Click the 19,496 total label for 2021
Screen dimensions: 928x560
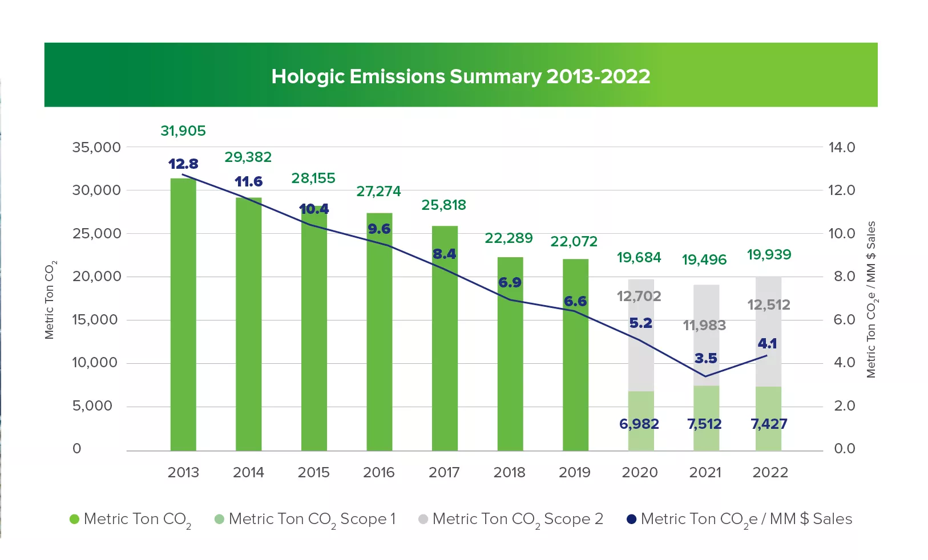point(704,260)
